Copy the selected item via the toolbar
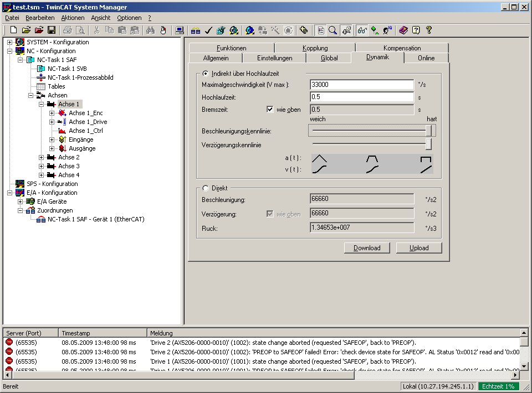 point(109,30)
